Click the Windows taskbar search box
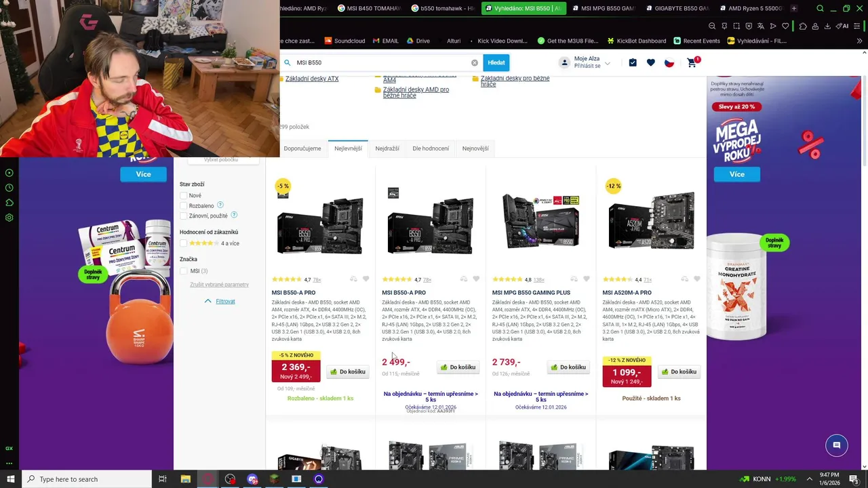868x488 pixels. click(86, 479)
